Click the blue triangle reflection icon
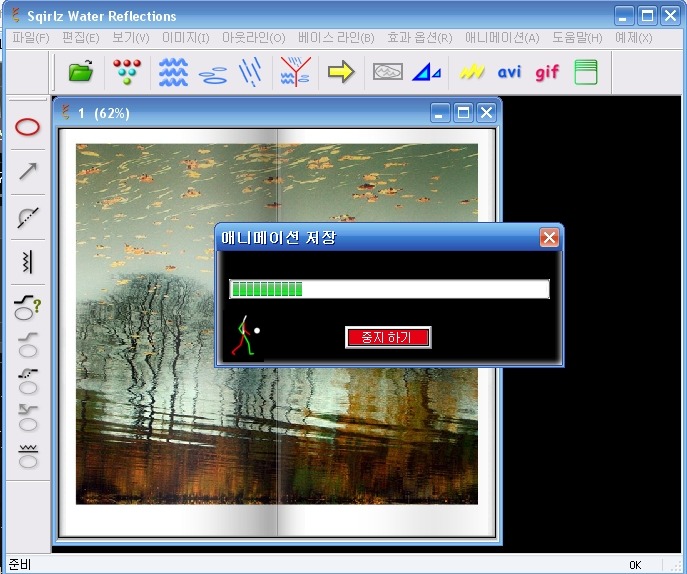This screenshot has width=687, height=574. 427,72
